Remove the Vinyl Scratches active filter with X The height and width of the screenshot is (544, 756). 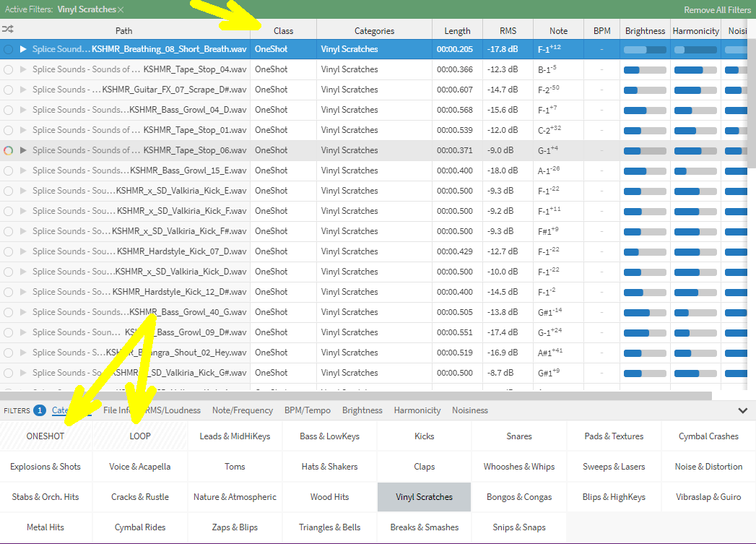[121, 9]
